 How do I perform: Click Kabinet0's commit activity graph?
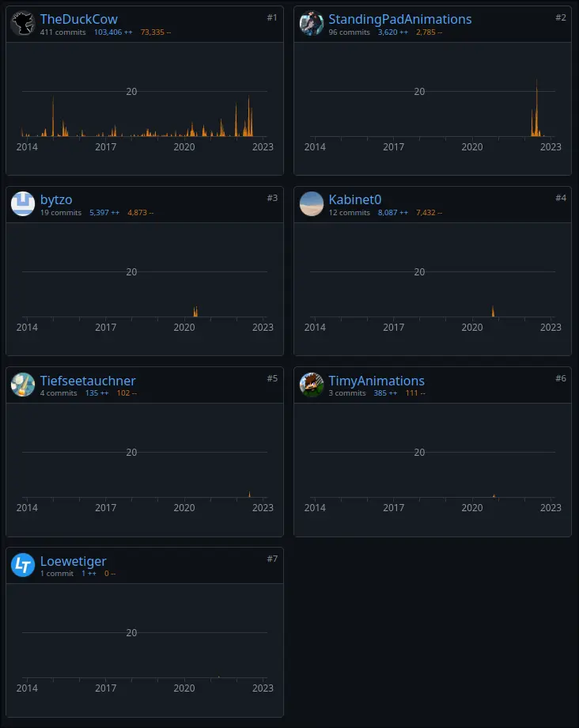pos(433,290)
